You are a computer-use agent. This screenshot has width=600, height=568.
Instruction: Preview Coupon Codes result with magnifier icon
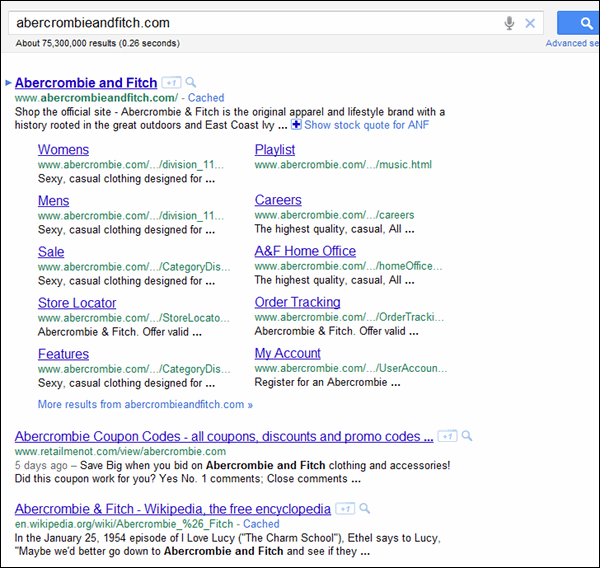click(x=467, y=436)
